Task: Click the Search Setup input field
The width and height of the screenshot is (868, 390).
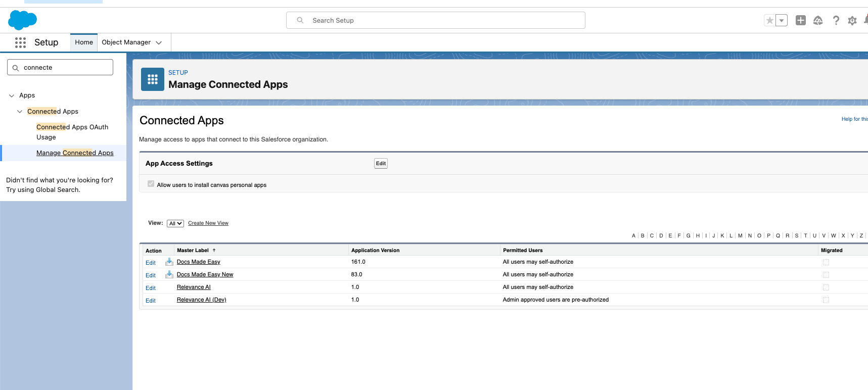Action: (x=436, y=20)
